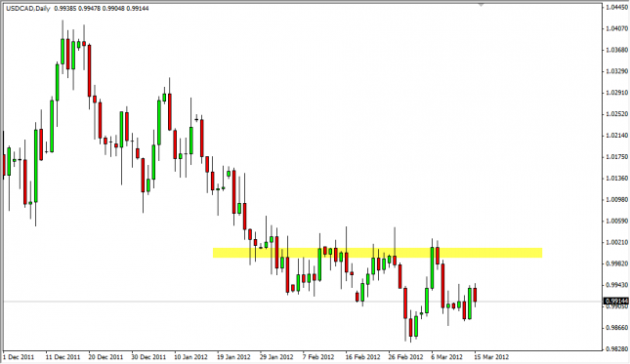Click the 16 Feb 2012 date label
Image resolution: width=630 pixels, height=364 pixels.
click(x=362, y=357)
